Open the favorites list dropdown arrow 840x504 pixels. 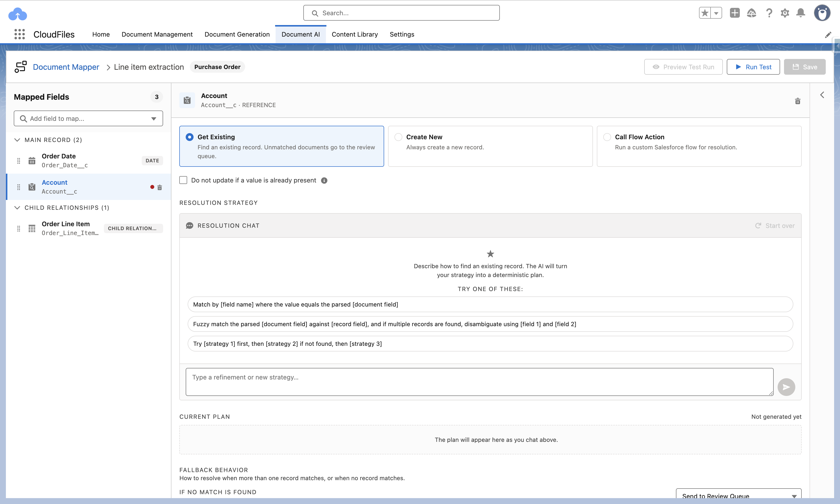[x=716, y=13]
